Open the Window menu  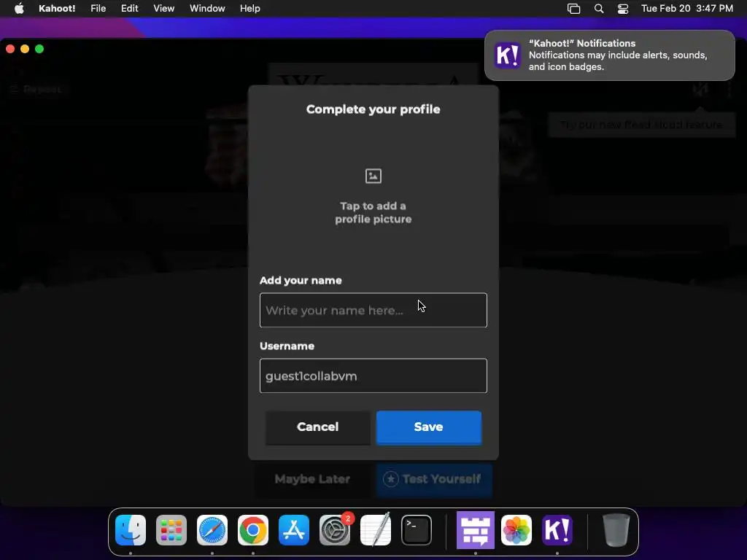click(x=207, y=9)
